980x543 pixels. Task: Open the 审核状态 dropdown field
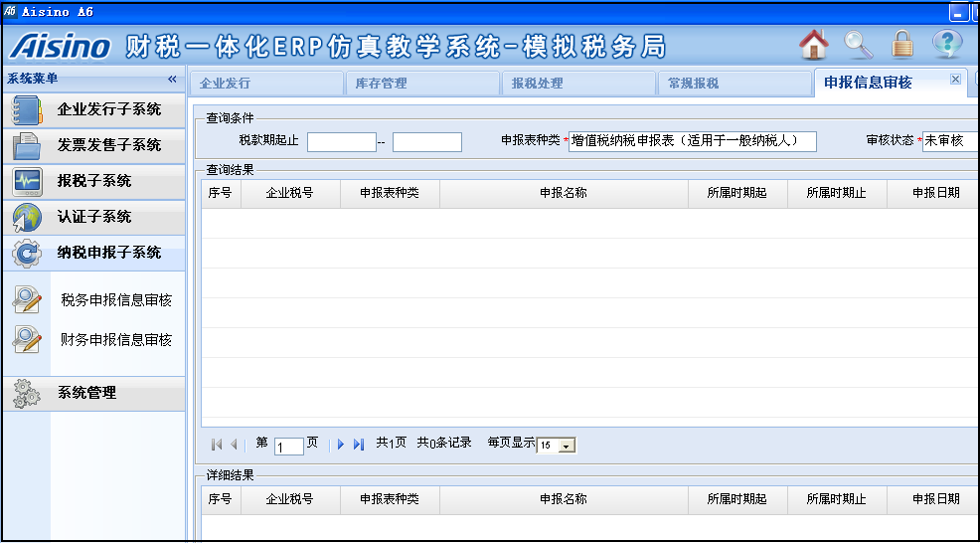click(950, 141)
